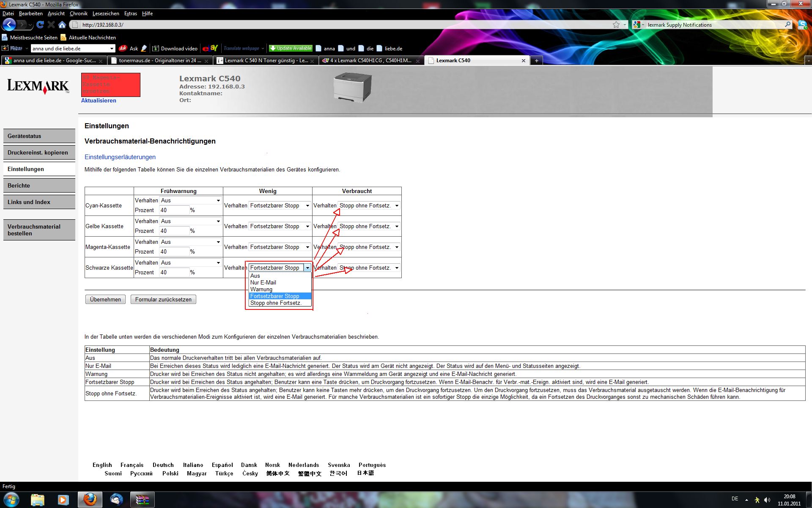The image size is (812, 508).
Task: Click the Download video toolbar button
Action: [x=175, y=48]
